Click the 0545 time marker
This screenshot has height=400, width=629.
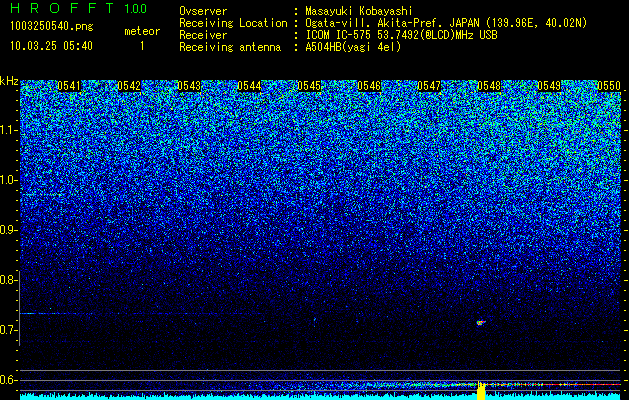coord(309,86)
